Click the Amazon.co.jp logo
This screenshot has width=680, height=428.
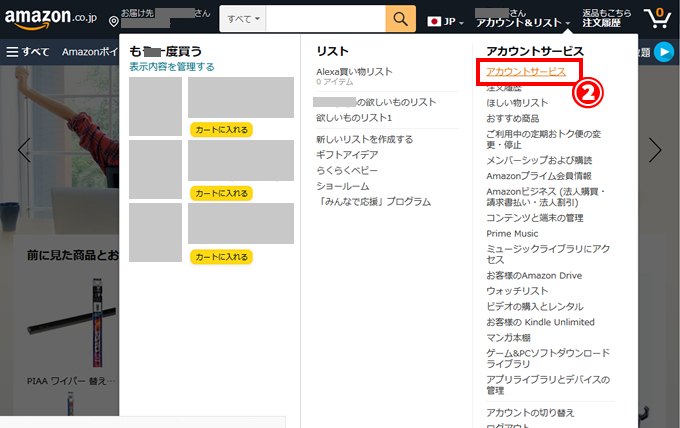(51, 19)
